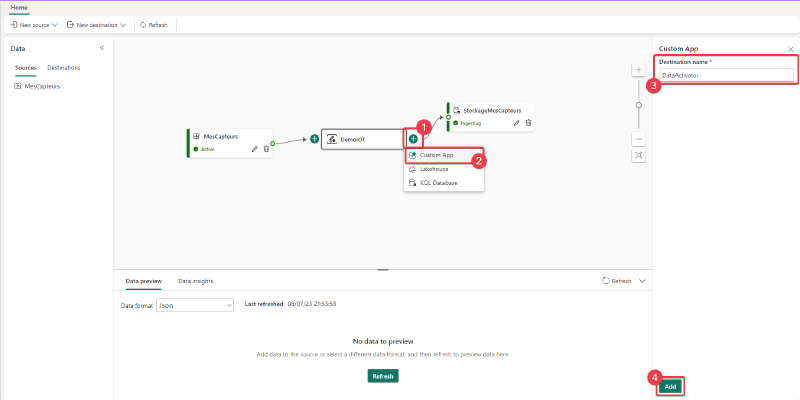
Task: Select the DemoIOT eventstream node
Action: point(363,139)
